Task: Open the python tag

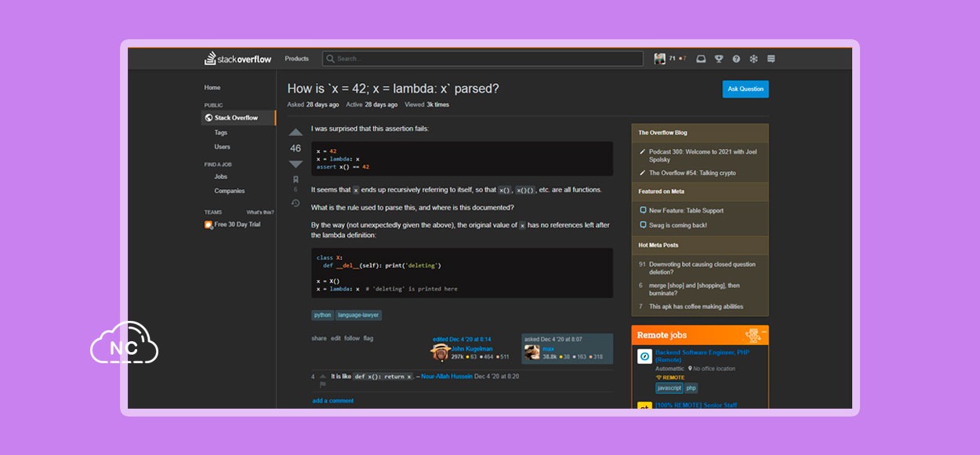Action: (322, 315)
